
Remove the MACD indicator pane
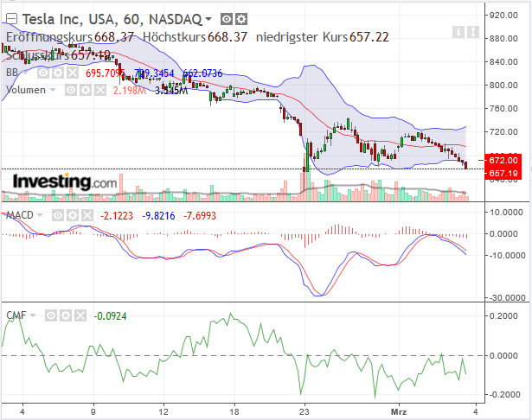tap(87, 215)
